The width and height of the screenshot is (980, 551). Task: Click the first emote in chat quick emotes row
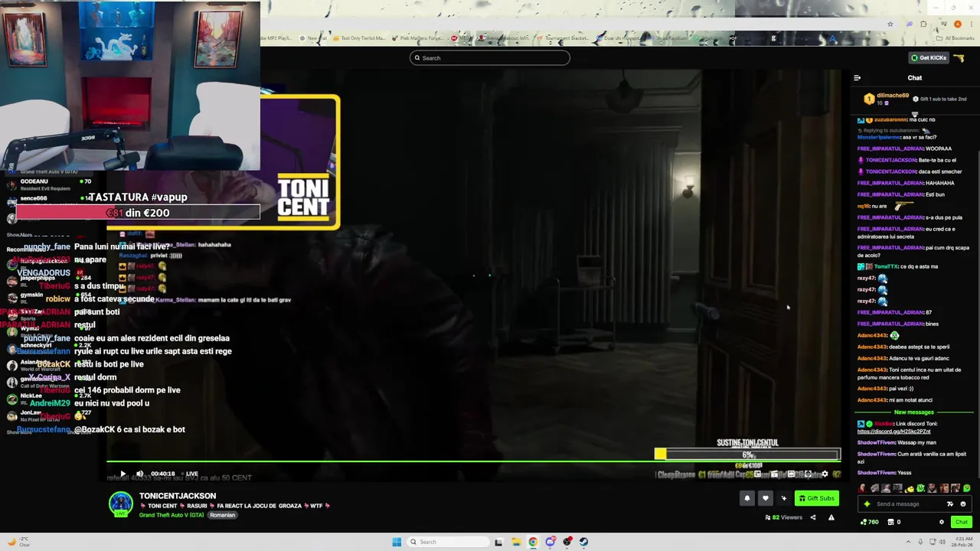862,488
